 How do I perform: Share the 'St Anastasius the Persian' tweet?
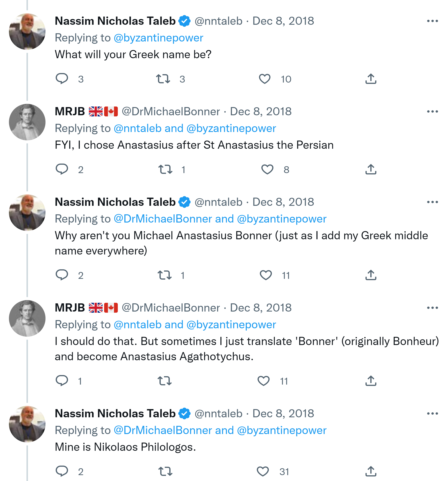(x=371, y=169)
